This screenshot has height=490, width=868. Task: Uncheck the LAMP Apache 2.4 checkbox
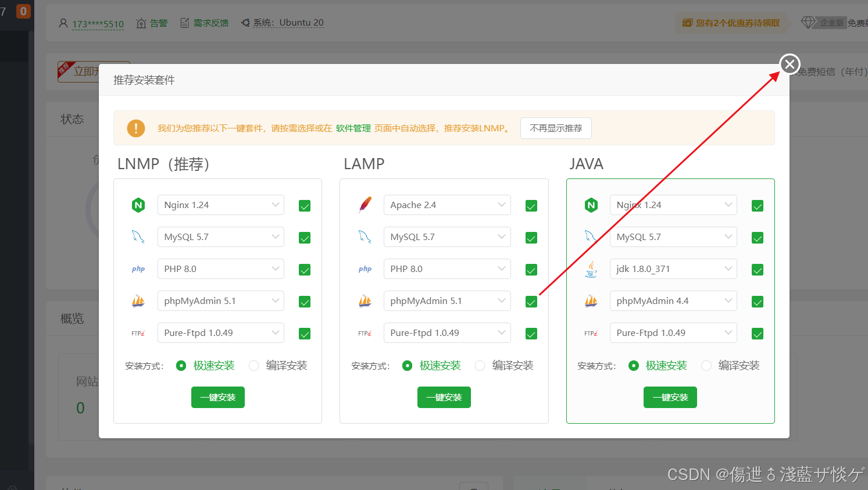click(531, 206)
